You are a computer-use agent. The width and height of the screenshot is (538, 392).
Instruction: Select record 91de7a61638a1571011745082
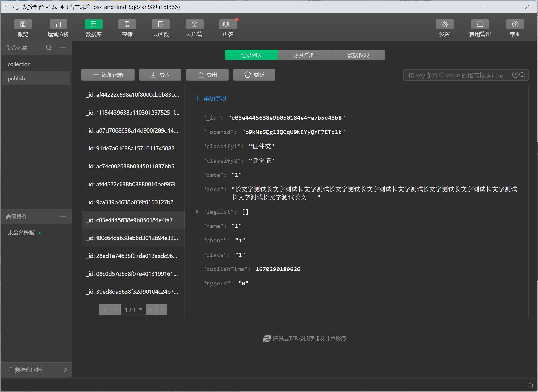point(133,148)
